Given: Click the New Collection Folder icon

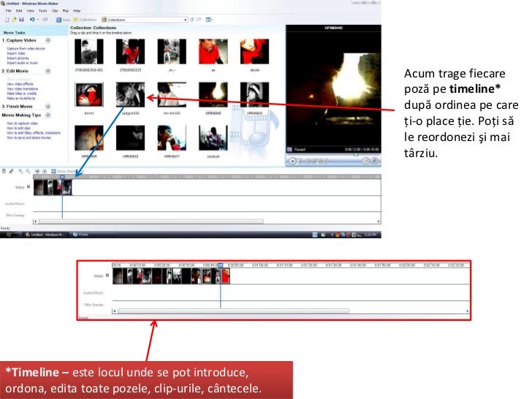Looking at the screenshot, I should tap(199, 20).
